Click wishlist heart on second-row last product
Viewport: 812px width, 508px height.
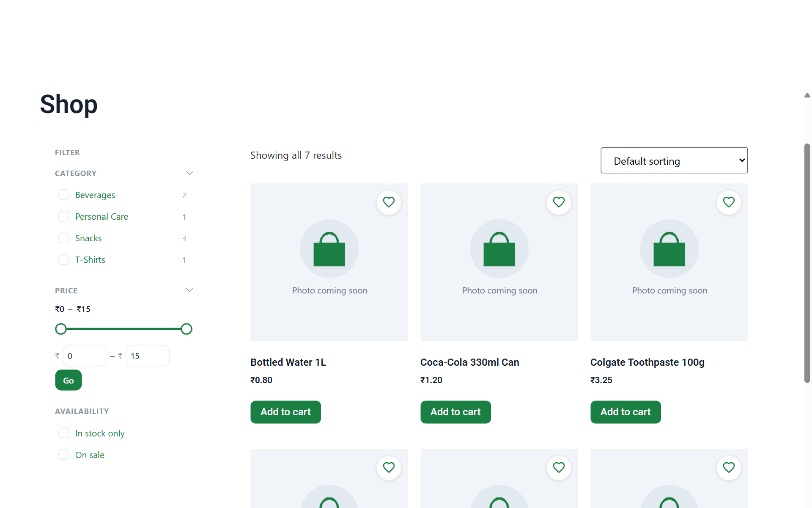coord(729,468)
